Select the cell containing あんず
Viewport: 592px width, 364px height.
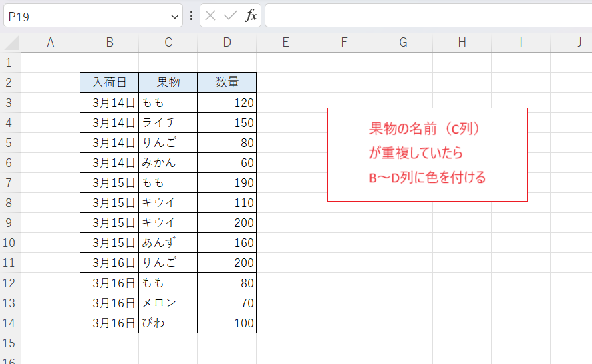[168, 243]
